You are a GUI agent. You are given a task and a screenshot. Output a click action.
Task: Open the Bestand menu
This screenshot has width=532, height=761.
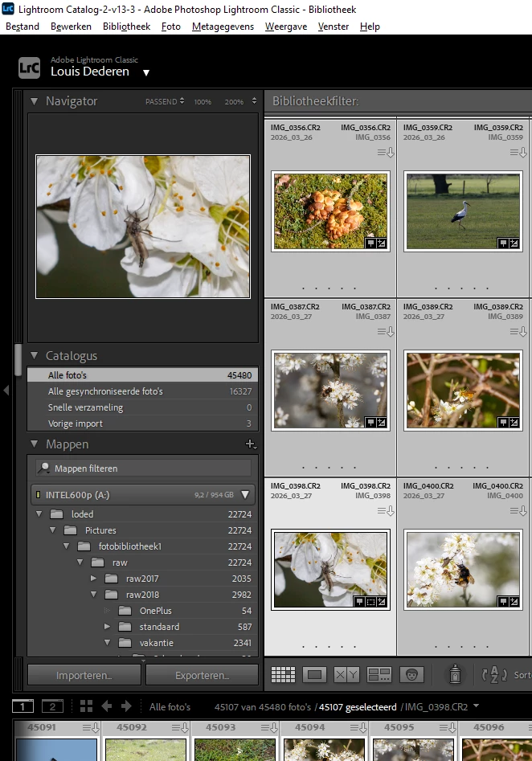click(23, 27)
